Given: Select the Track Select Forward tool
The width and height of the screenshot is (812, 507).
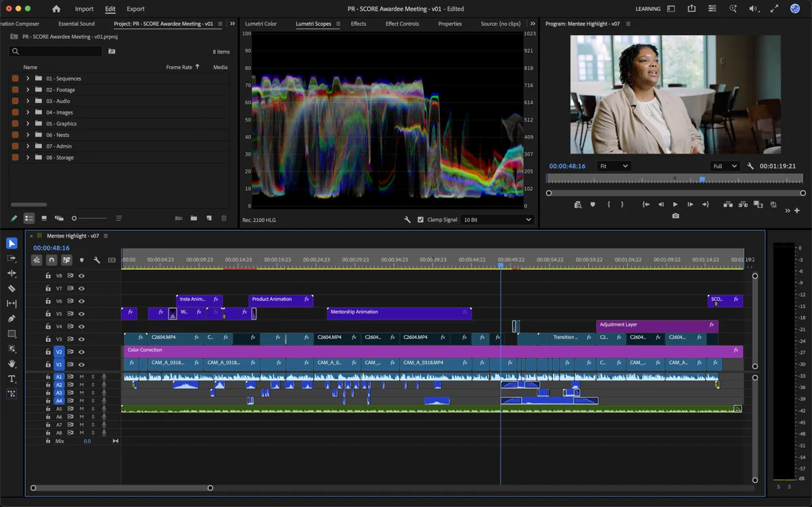Looking at the screenshot, I should tap(12, 259).
